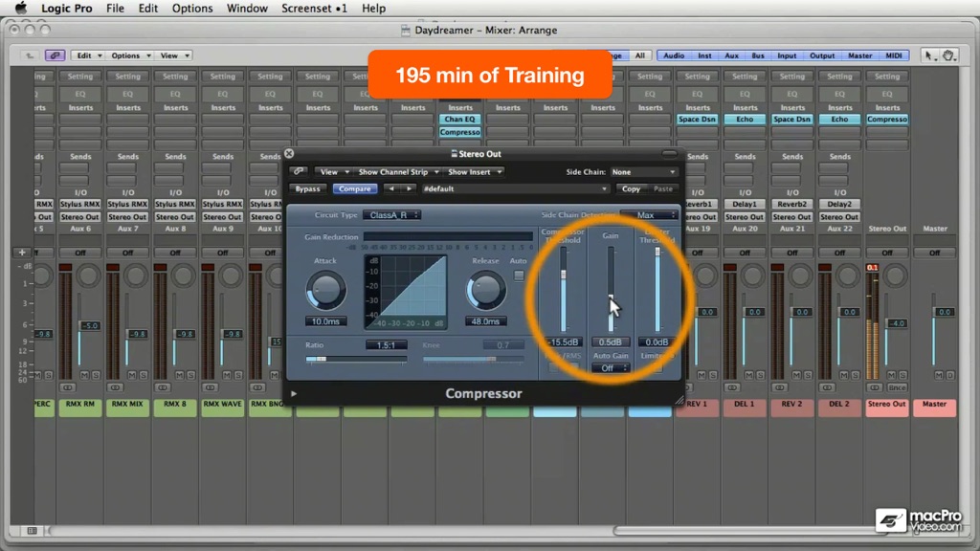Viewport: 980px width, 551px height.
Task: Solo the DEL 2 channel strip
Action: 855,375
